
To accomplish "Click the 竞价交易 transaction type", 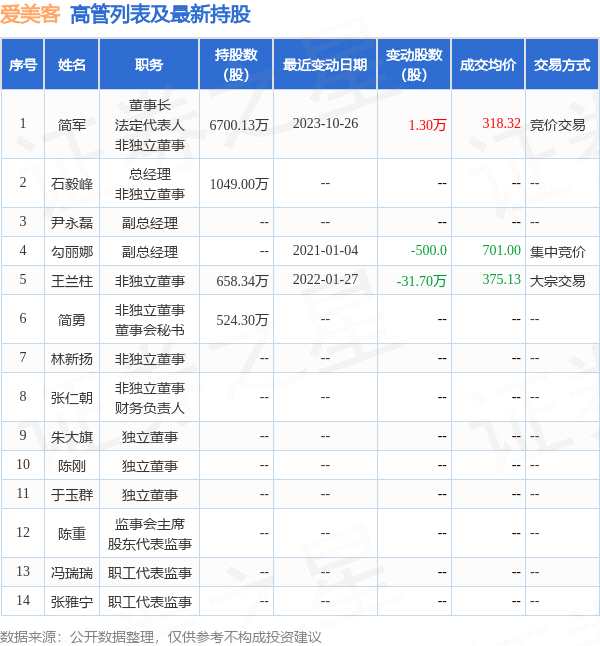I will [x=558, y=124].
